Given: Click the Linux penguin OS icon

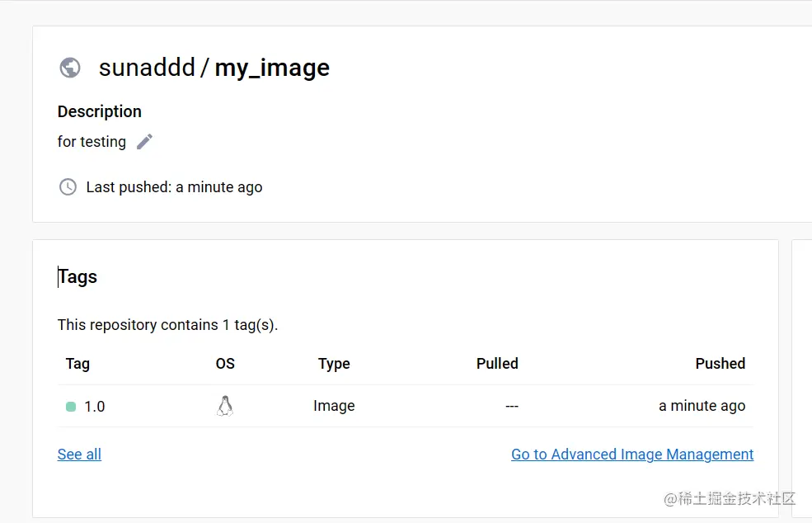Looking at the screenshot, I should tap(225, 406).
